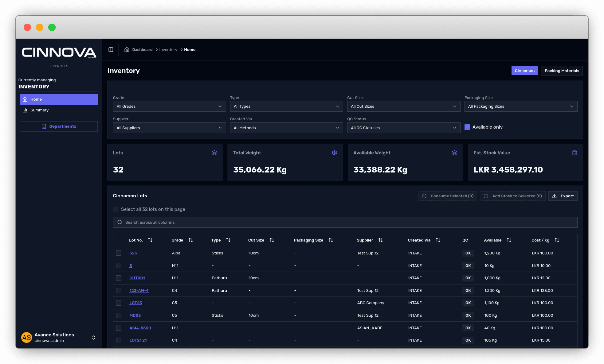
Task: Click the Departments button
Action: point(59,126)
